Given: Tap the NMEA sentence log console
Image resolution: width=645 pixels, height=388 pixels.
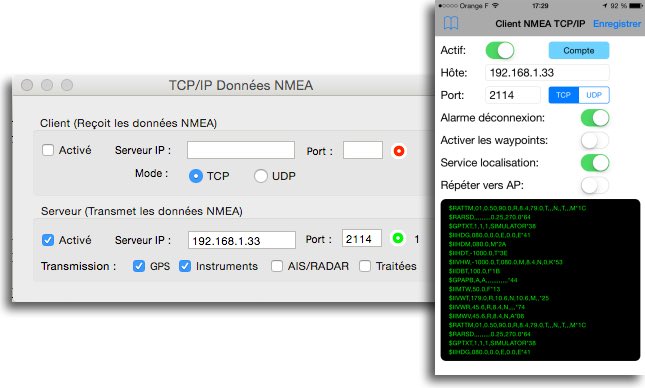Looking at the screenshot, I should click(540, 280).
